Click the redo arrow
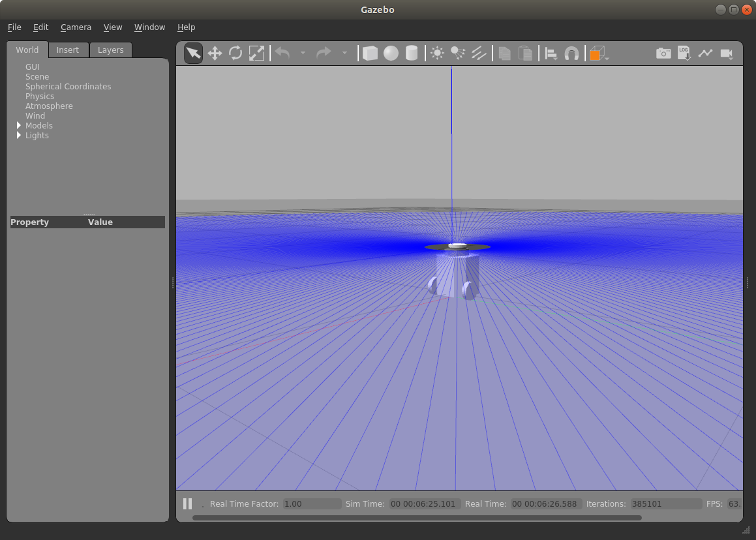 (x=324, y=53)
